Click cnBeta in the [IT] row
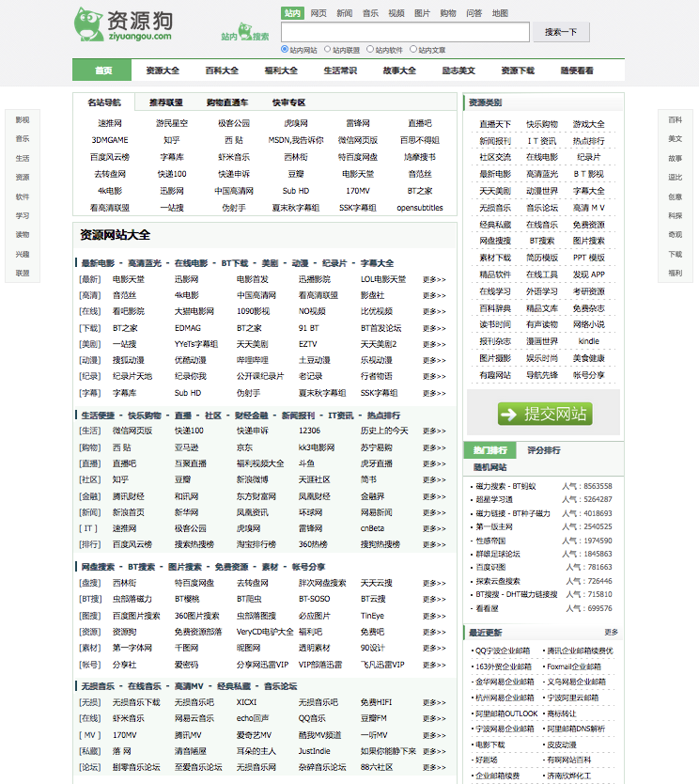The image size is (699, 784). click(x=372, y=528)
